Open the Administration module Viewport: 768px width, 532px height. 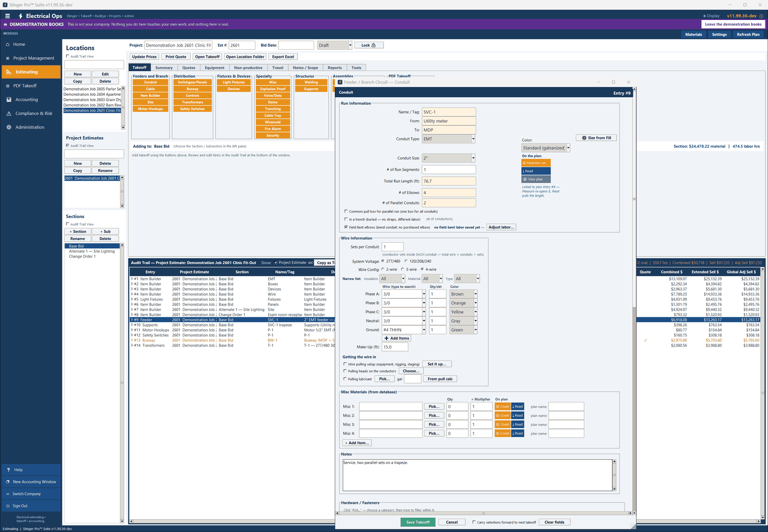coord(31,127)
